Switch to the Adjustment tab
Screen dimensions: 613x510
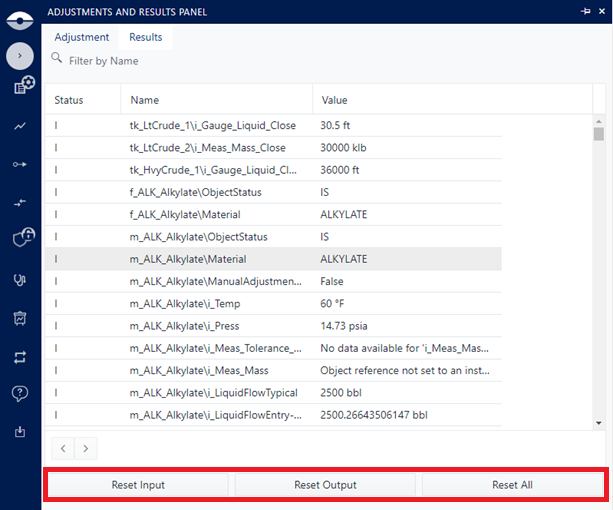(x=82, y=37)
